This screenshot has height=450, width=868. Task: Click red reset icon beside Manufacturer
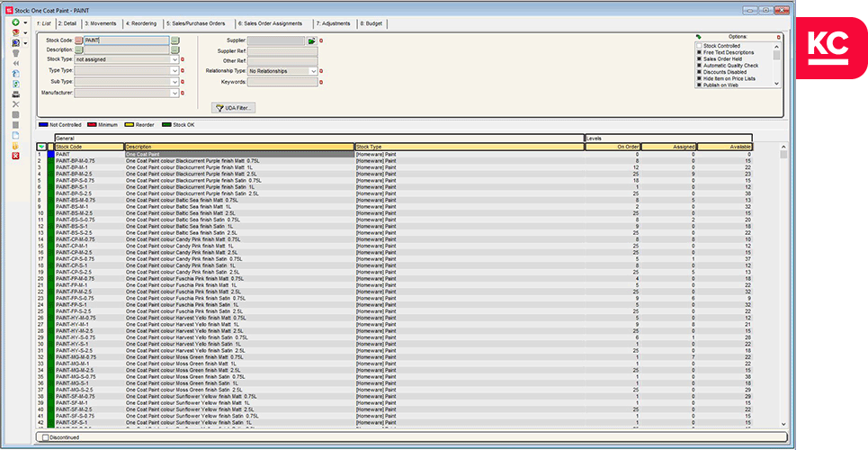coord(183,93)
